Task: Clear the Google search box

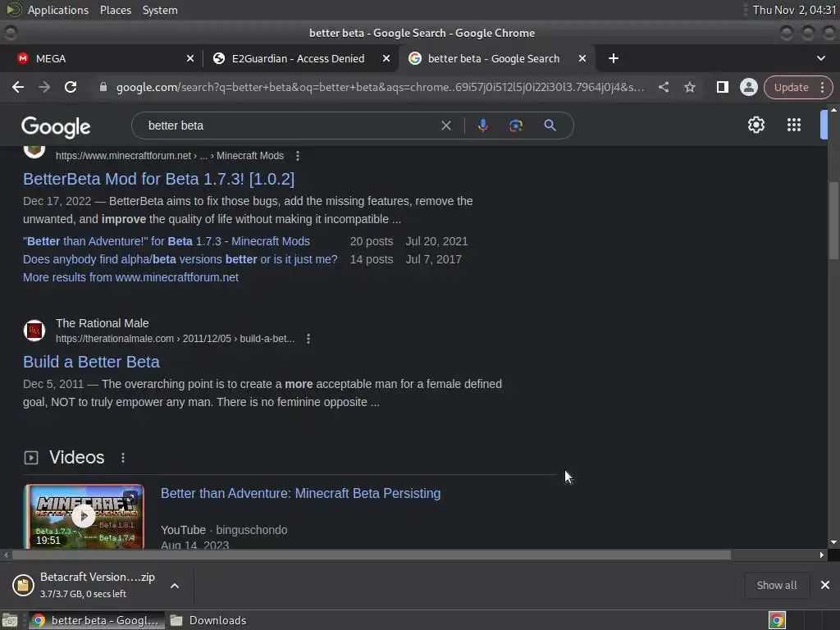Action: click(x=445, y=126)
